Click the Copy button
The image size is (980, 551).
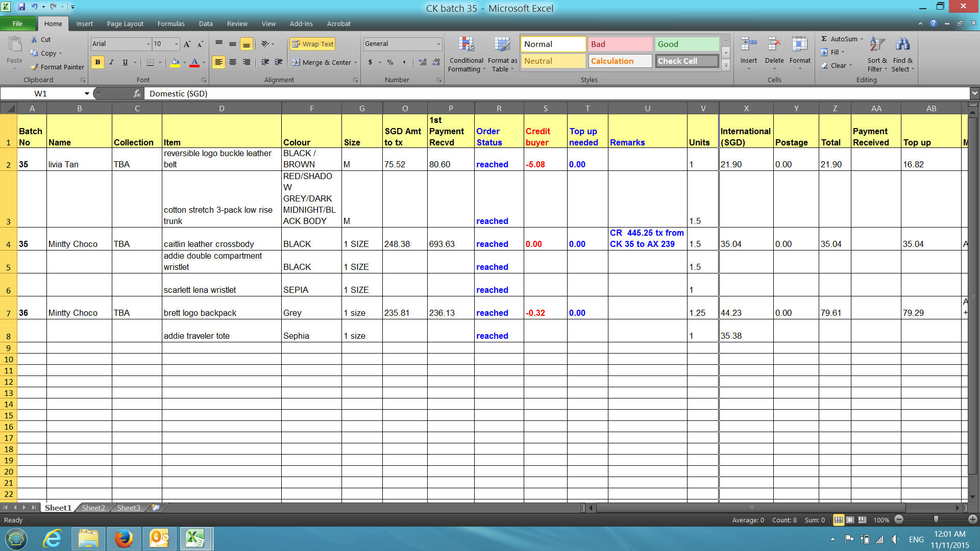pyautogui.click(x=44, y=53)
